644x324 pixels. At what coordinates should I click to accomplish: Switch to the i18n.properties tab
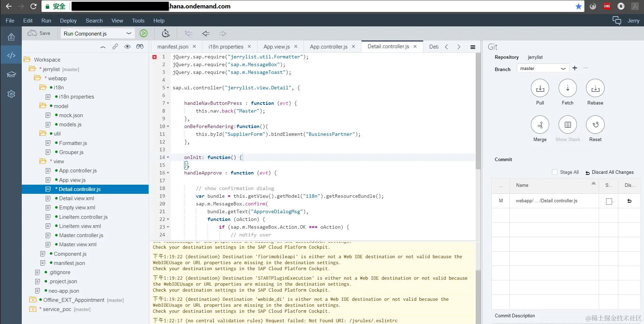pyautogui.click(x=226, y=47)
